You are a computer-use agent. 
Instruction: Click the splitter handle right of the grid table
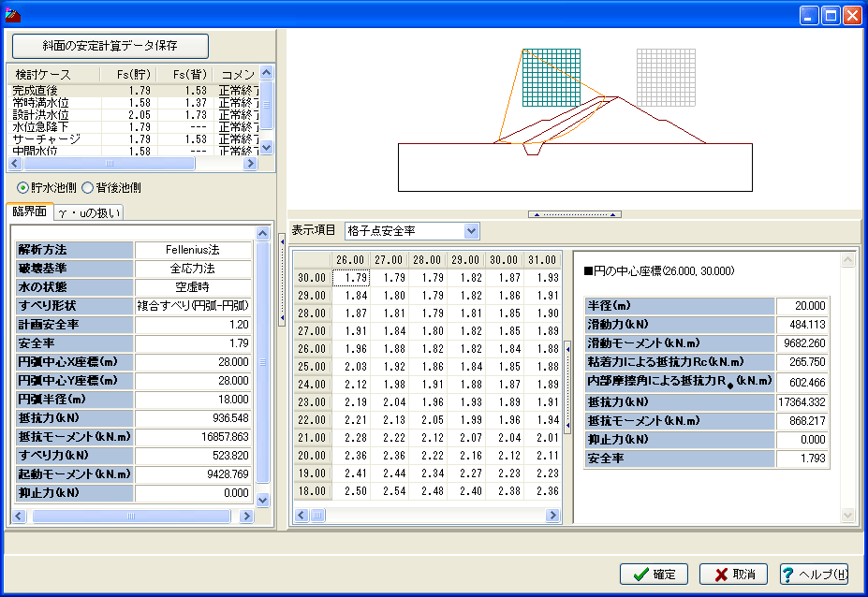[x=567, y=387]
